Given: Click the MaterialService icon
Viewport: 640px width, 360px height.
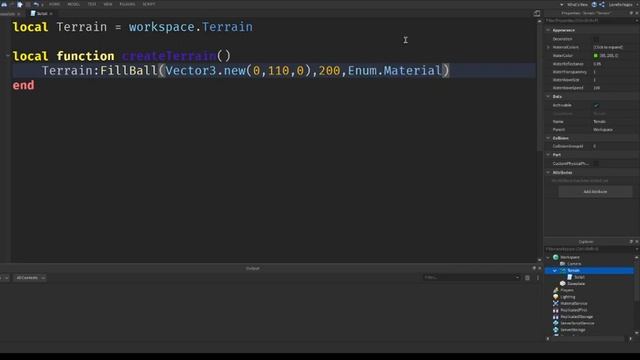Looking at the screenshot, I should tap(556, 303).
